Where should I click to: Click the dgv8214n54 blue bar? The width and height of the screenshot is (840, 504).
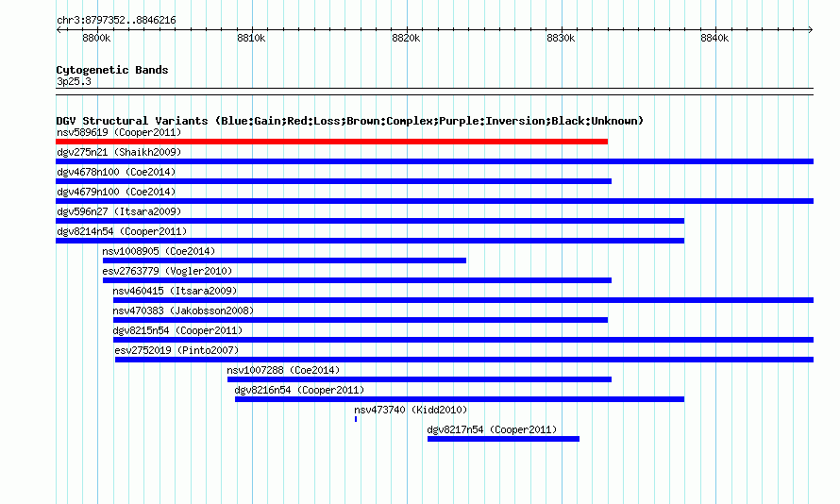pos(370,241)
